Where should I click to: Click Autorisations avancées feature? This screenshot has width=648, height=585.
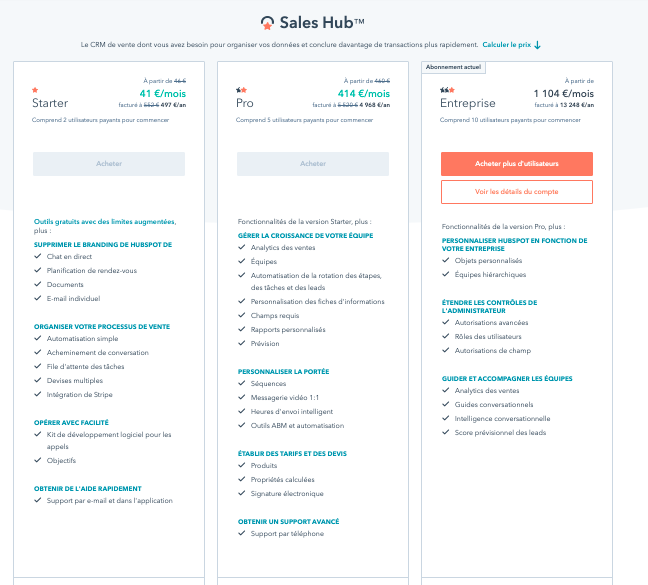491,323
